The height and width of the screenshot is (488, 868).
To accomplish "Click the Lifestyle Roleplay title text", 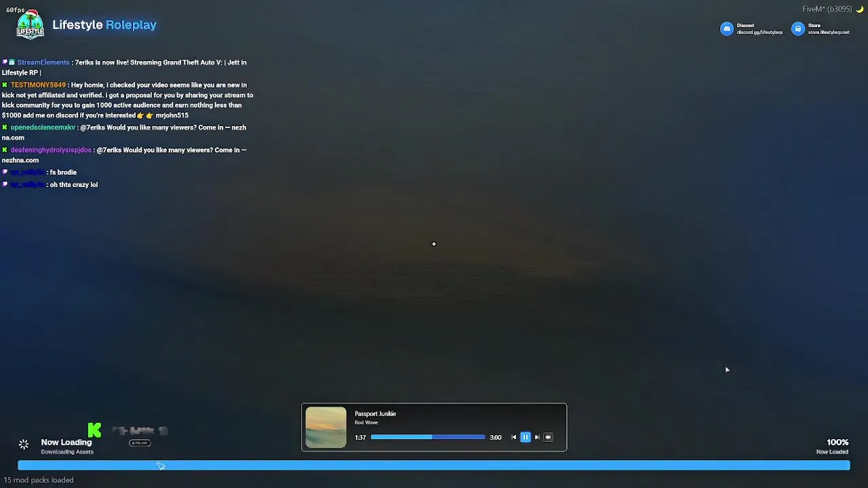I will (x=104, y=25).
